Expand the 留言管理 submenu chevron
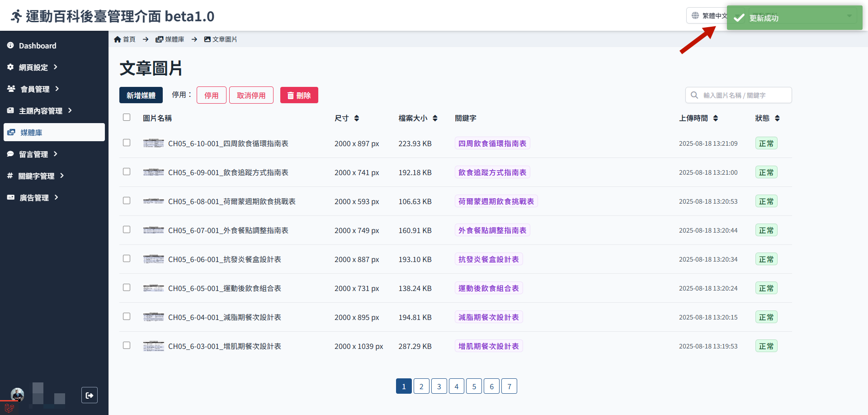This screenshot has width=868, height=415. pyautogui.click(x=56, y=154)
